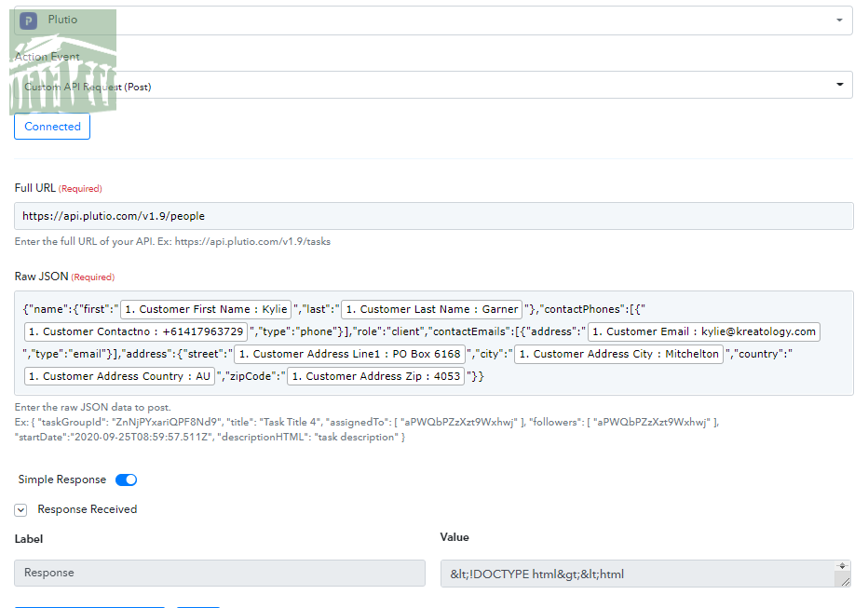This screenshot has height=608, width=868.
Task: Click the Connected button
Action: pyautogui.click(x=52, y=126)
